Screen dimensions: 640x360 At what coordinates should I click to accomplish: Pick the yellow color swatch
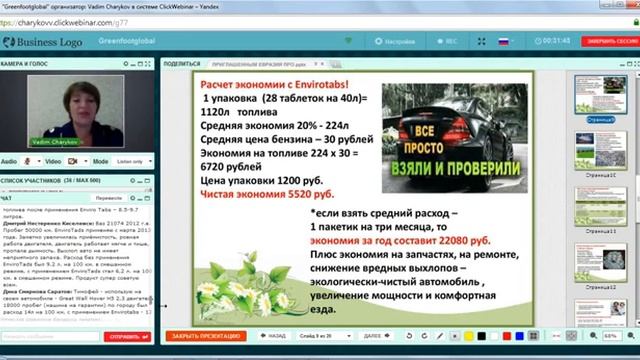coord(469,336)
